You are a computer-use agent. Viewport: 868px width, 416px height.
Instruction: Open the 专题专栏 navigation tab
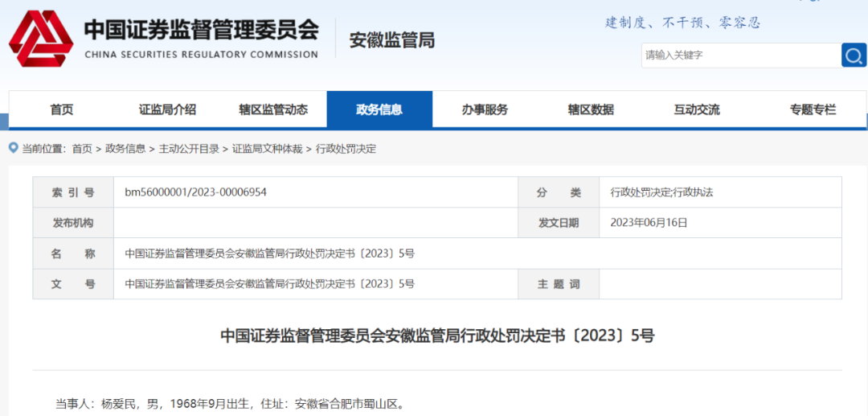[813, 109]
